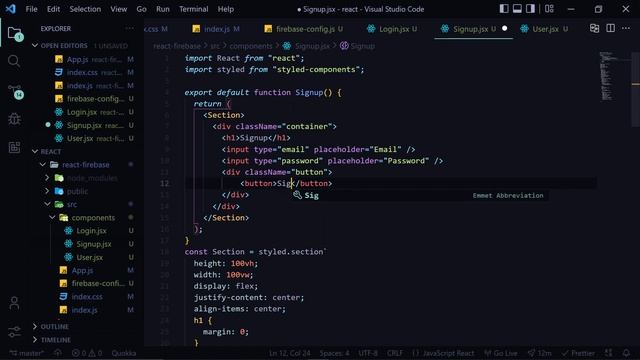The width and height of the screenshot is (640, 360).
Task: Open the Selection menu
Action: coord(85,9)
